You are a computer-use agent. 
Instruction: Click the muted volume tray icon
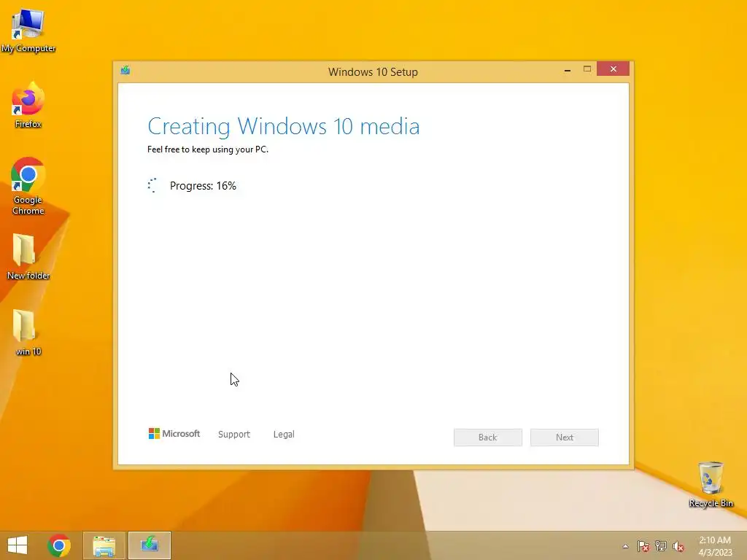coord(678,546)
